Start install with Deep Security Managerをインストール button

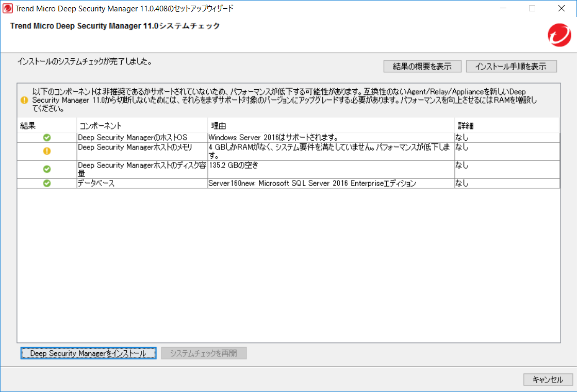tap(88, 353)
